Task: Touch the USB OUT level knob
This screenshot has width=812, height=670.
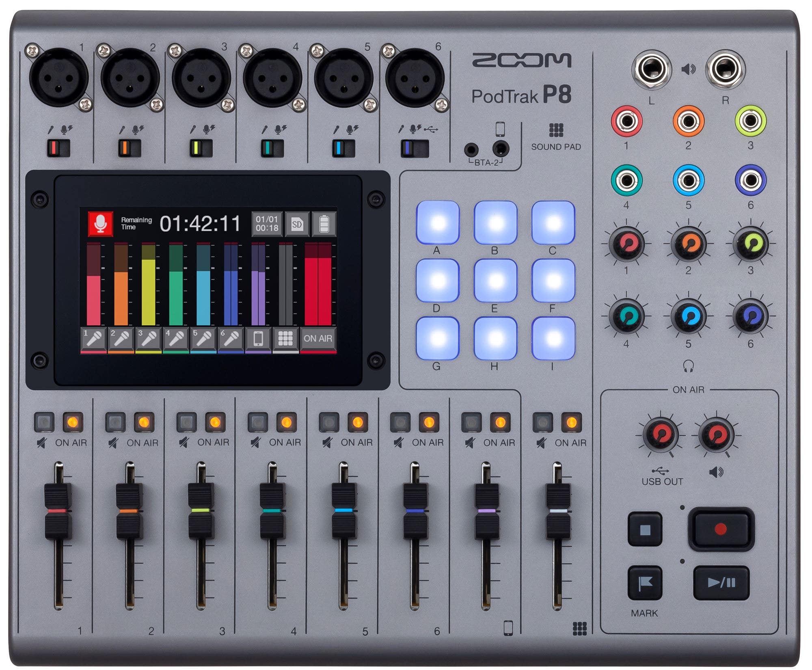Action: (x=660, y=435)
